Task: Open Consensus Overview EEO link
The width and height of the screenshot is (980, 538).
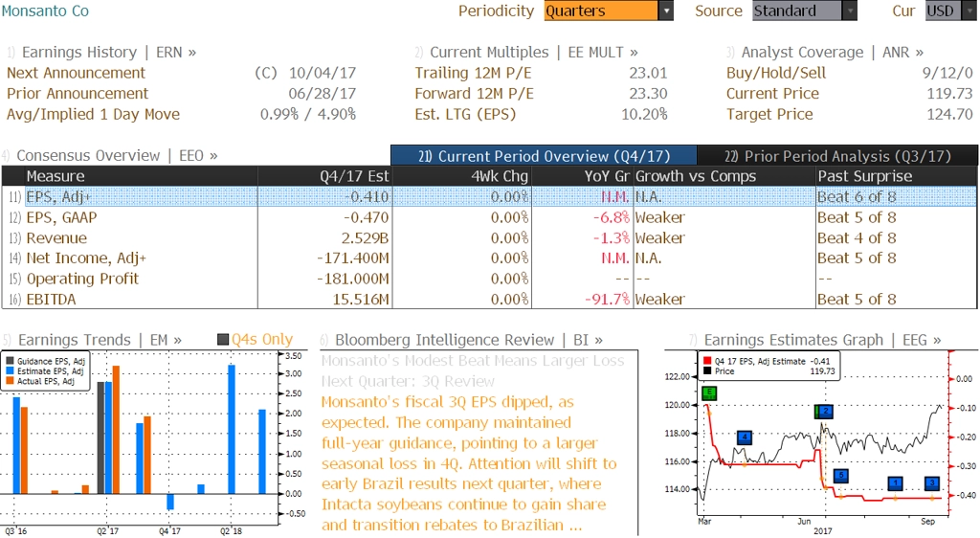Action: click(x=117, y=156)
